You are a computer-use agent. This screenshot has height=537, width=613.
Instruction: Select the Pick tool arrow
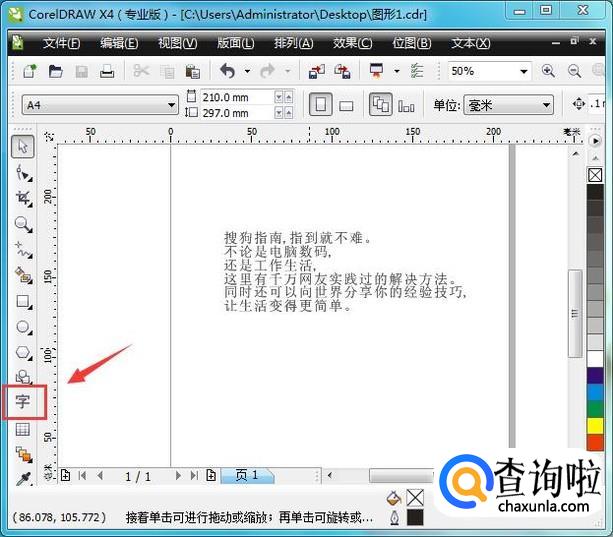pos(23,147)
